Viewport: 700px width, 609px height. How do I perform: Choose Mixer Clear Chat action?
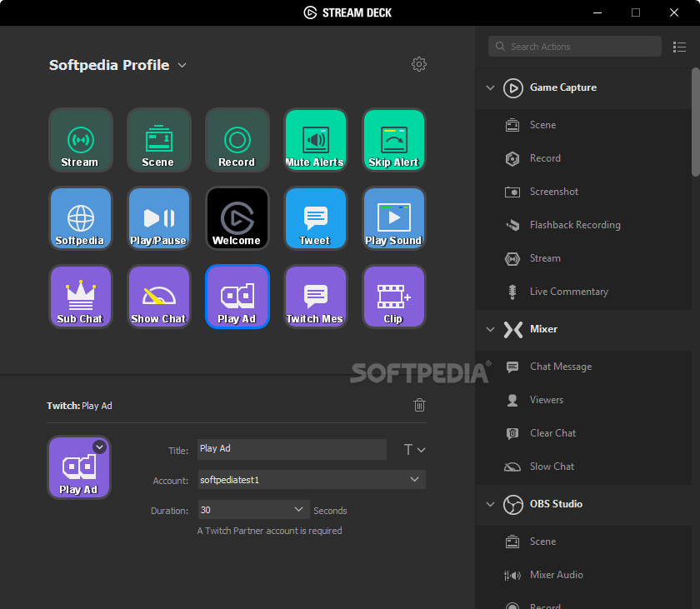(x=584, y=433)
